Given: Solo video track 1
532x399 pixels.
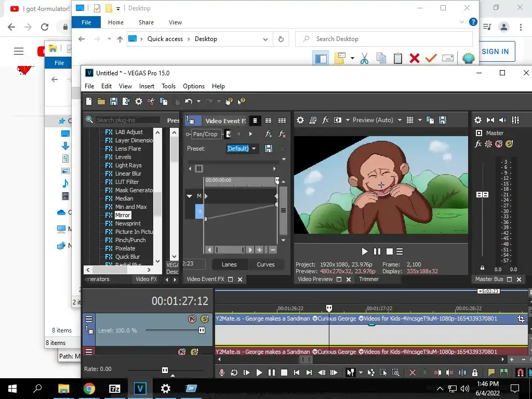Looking at the screenshot, I should (205, 319).
